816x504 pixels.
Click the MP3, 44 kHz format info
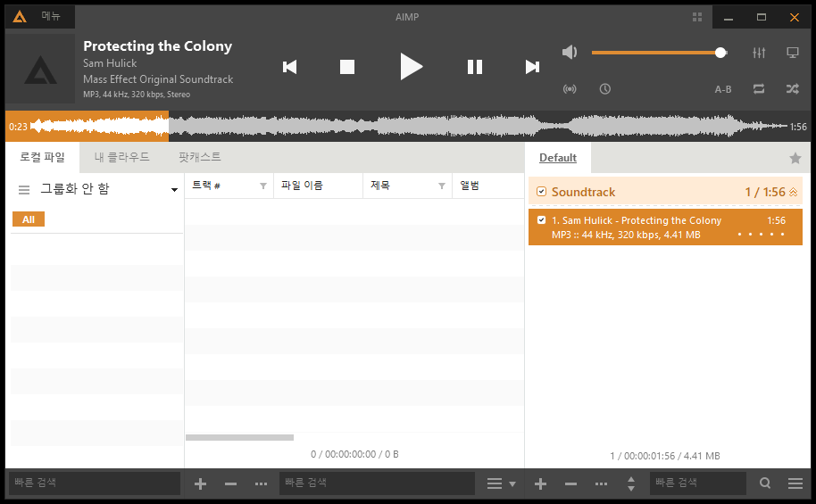pyautogui.click(x=137, y=95)
